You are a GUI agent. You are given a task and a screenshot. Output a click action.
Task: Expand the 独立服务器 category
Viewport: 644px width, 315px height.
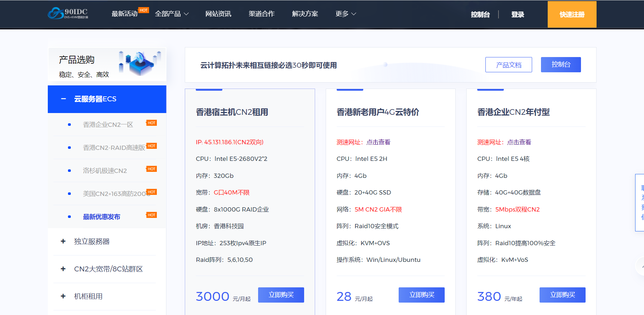(x=63, y=241)
